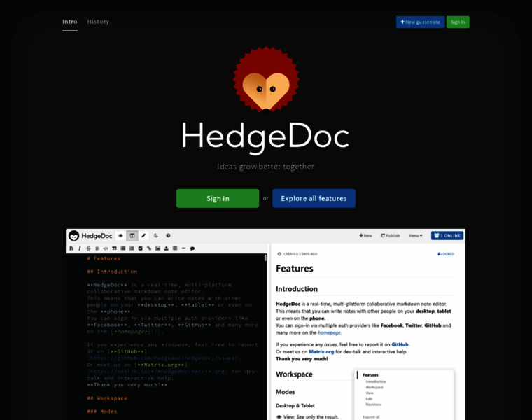
Task: Click the 'Features' heading in rendered preview
Action: coord(295,268)
